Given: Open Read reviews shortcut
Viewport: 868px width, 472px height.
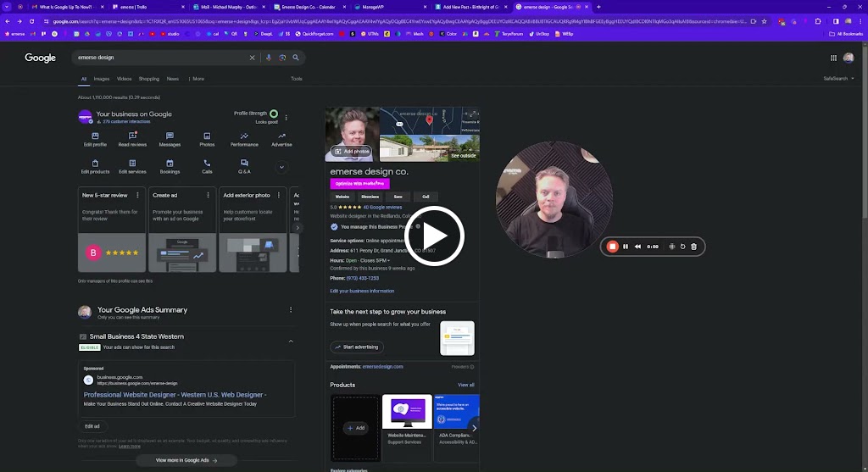Looking at the screenshot, I should point(132,140).
